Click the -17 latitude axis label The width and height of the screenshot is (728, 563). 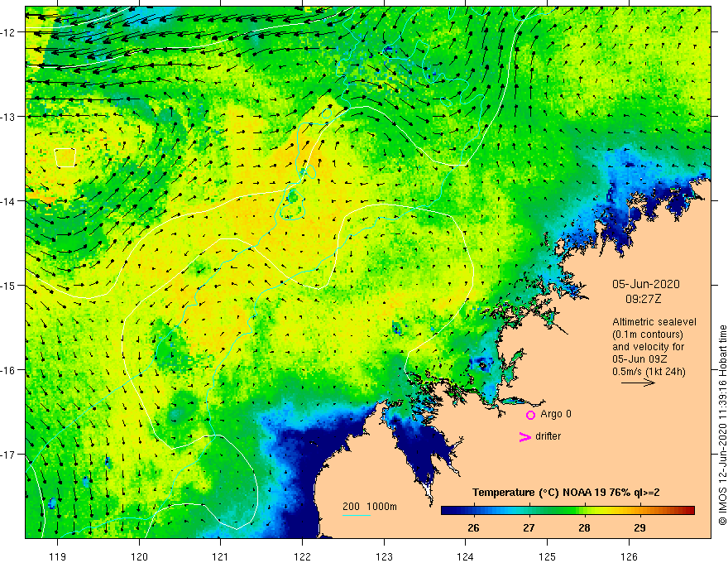coord(9,455)
